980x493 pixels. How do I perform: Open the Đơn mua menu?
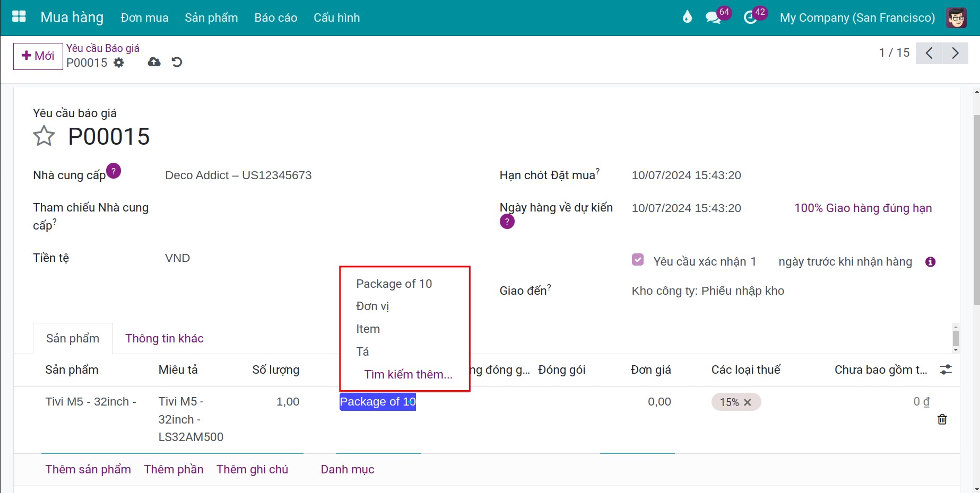[x=144, y=17]
